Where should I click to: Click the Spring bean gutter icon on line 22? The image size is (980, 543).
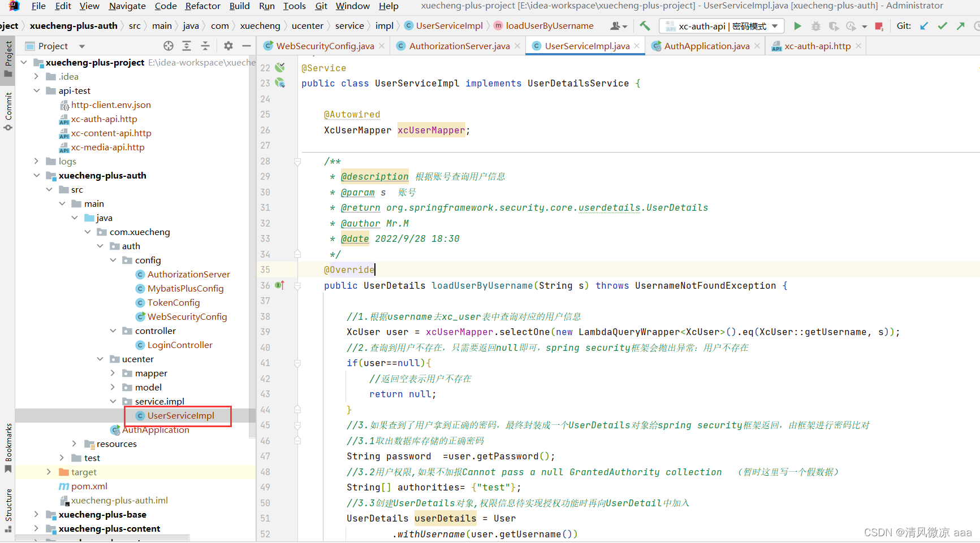point(280,68)
